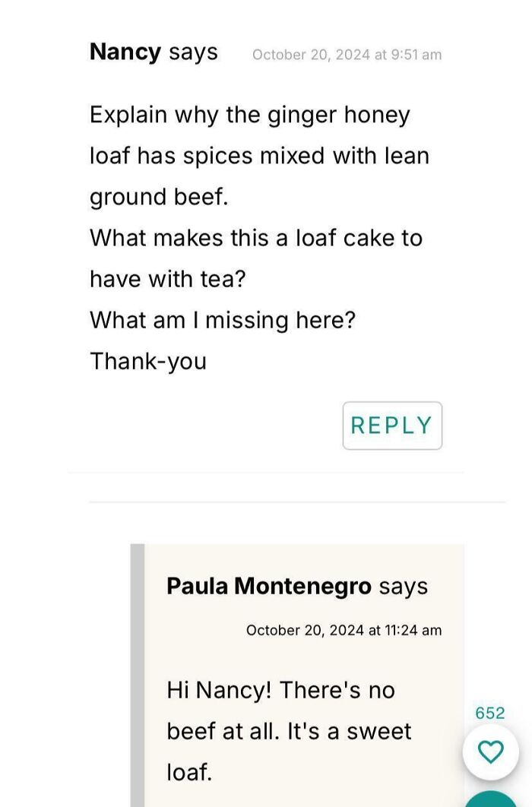This screenshot has width=532, height=807.
Task: Click the word "says" after Paula Montenegro
Action: (x=403, y=586)
